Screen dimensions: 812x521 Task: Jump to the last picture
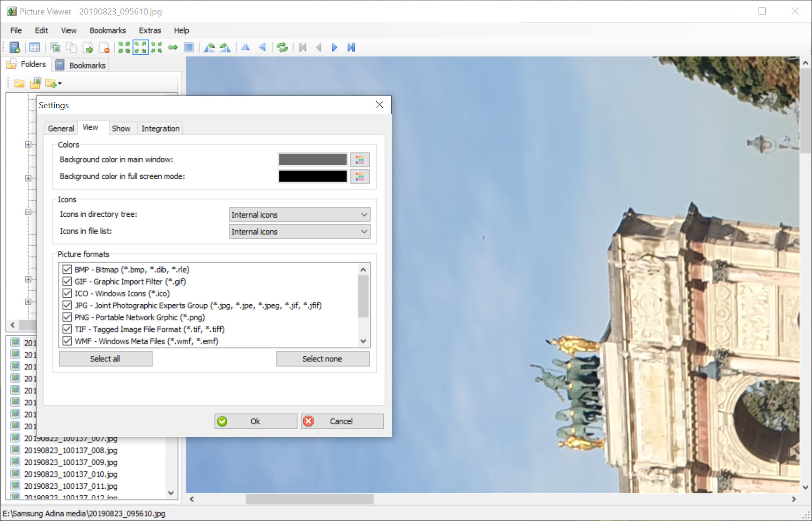tap(351, 47)
